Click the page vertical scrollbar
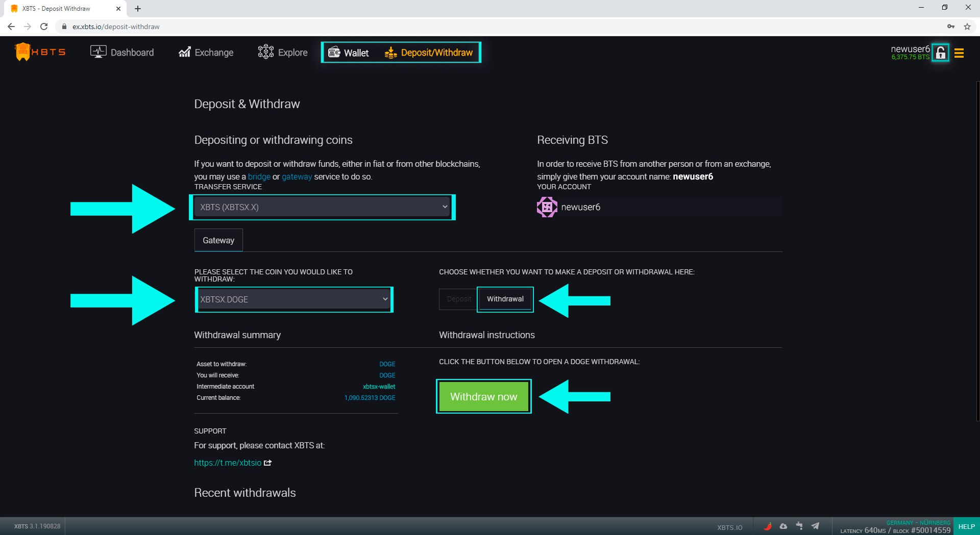980x535 pixels. tap(977, 250)
